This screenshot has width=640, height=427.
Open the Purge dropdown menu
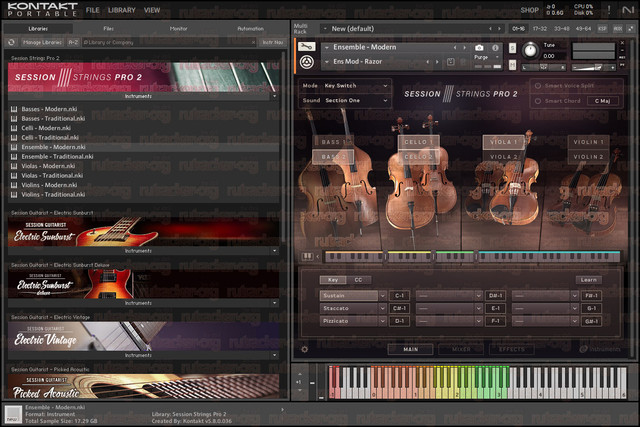tap(487, 57)
